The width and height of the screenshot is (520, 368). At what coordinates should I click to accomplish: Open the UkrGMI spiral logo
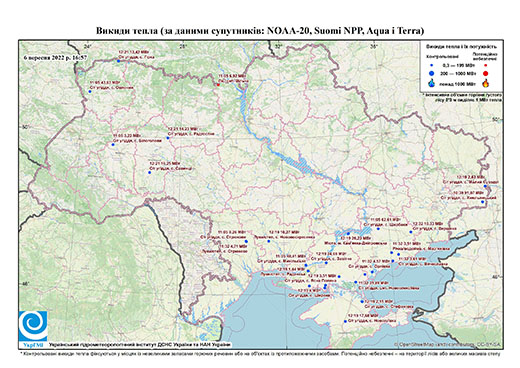(33, 326)
